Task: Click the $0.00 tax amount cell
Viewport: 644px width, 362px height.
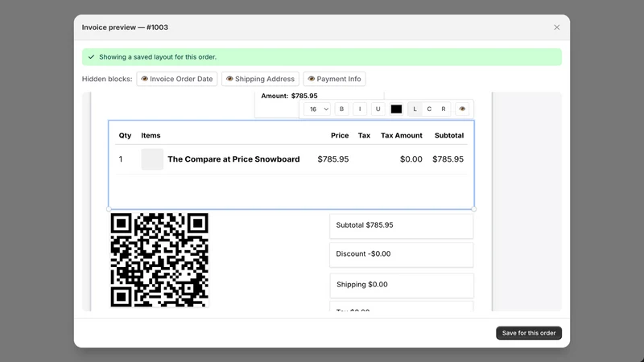Action: [x=411, y=159]
